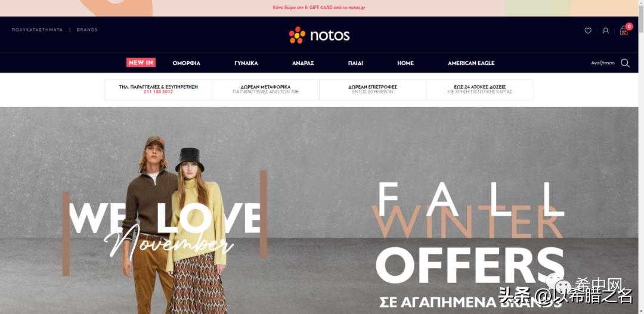Click the notos logo
The image size is (644, 314).
point(319,35)
